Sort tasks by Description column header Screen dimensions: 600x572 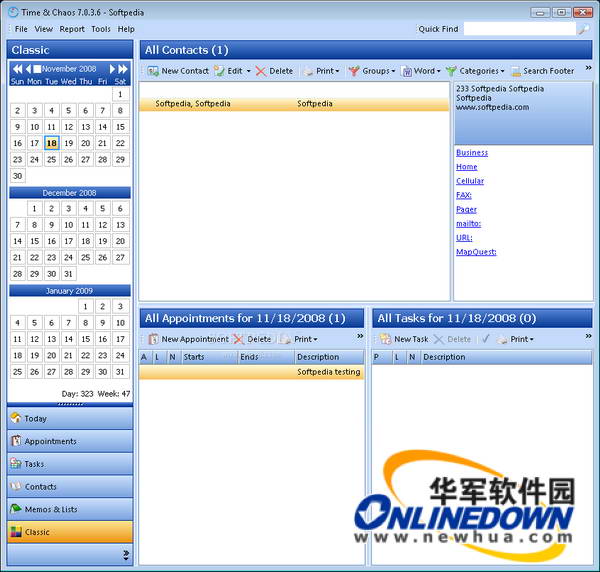point(506,357)
